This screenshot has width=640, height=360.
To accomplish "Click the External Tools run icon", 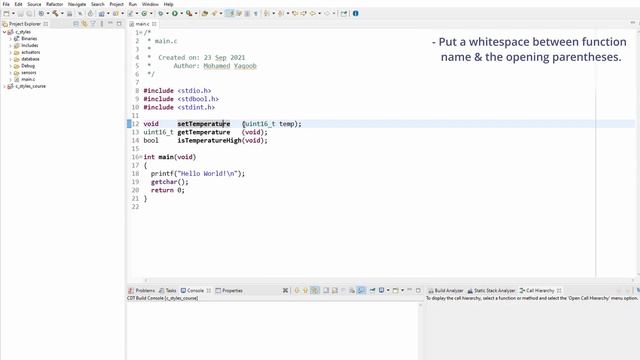I will (189, 13).
